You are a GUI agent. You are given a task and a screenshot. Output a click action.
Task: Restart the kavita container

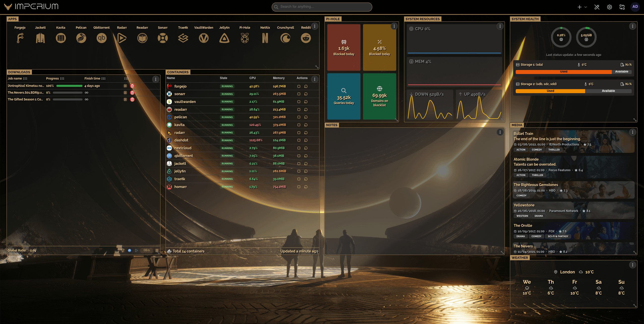[306, 125]
